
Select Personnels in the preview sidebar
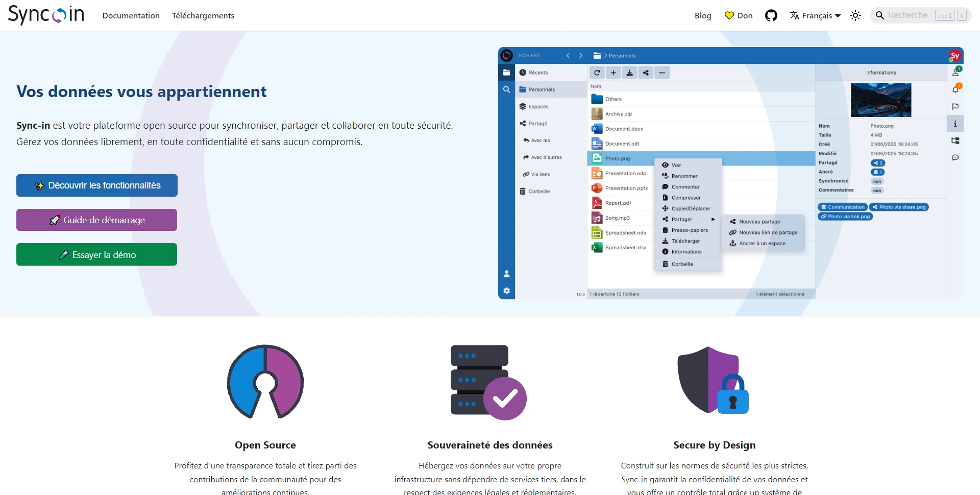[551, 89]
